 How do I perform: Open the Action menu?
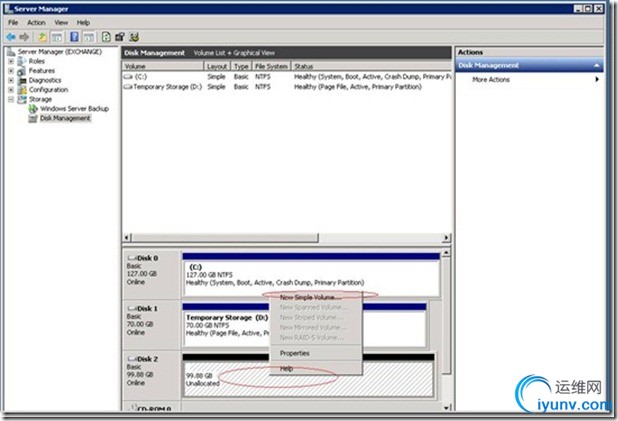click(x=36, y=22)
